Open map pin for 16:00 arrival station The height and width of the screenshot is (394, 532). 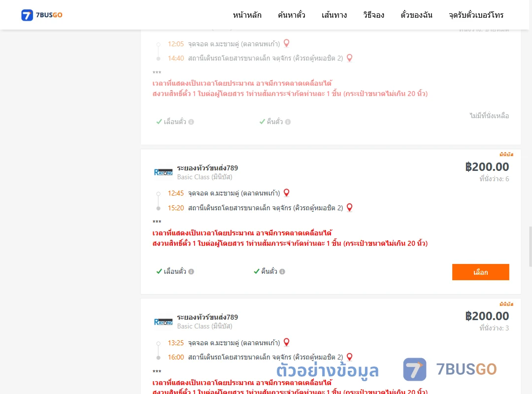349,357
